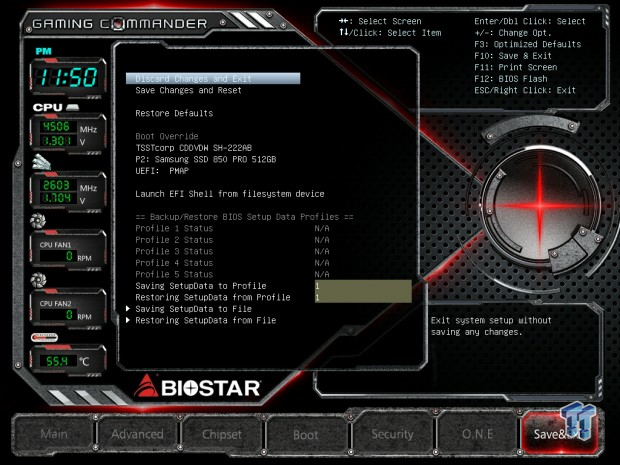The height and width of the screenshot is (465, 620).
Task: Click the 11:50 clock display
Action: (68, 77)
